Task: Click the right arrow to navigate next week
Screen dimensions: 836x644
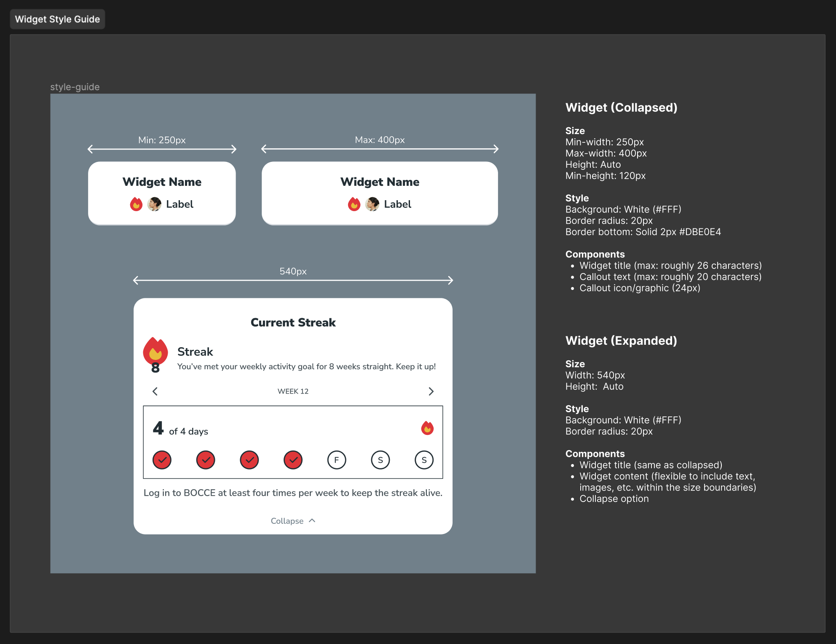Action: [x=431, y=391]
